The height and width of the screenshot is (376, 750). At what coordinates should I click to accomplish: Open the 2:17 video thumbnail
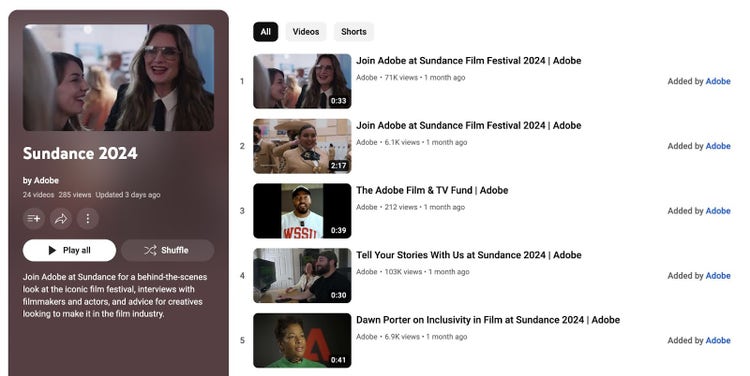pos(302,146)
